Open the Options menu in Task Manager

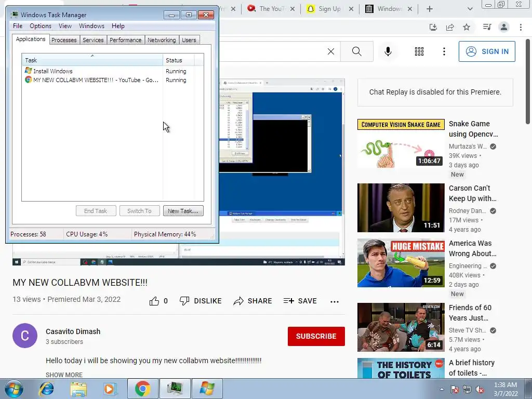tap(41, 26)
